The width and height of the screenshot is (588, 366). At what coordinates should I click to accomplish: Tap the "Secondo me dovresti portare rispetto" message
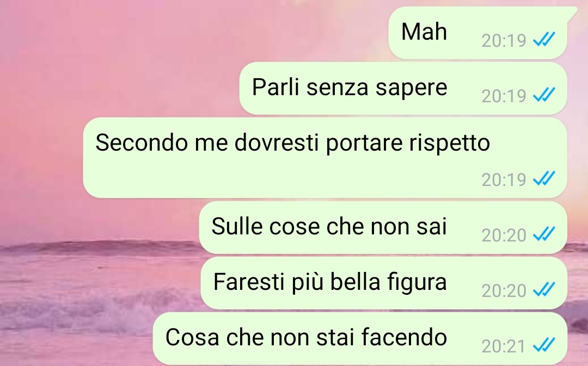coord(324,158)
